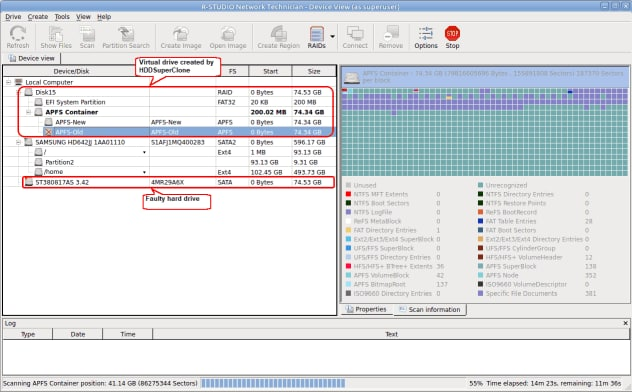Click the Create Image icon
Image resolution: width=632 pixels, height=392 pixels.
pos(181,37)
